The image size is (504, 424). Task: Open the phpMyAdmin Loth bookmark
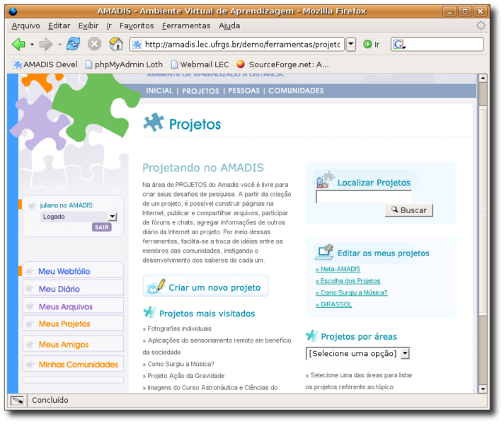tap(124, 64)
